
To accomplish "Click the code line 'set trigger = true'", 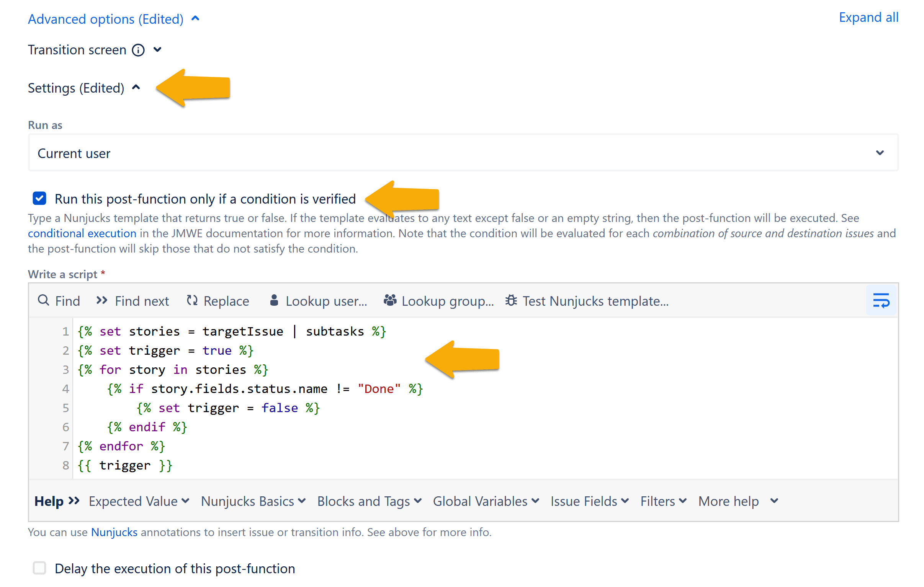I will pyautogui.click(x=165, y=351).
